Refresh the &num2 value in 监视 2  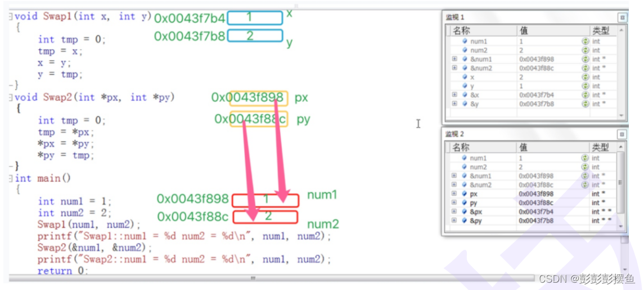pyautogui.click(x=585, y=185)
